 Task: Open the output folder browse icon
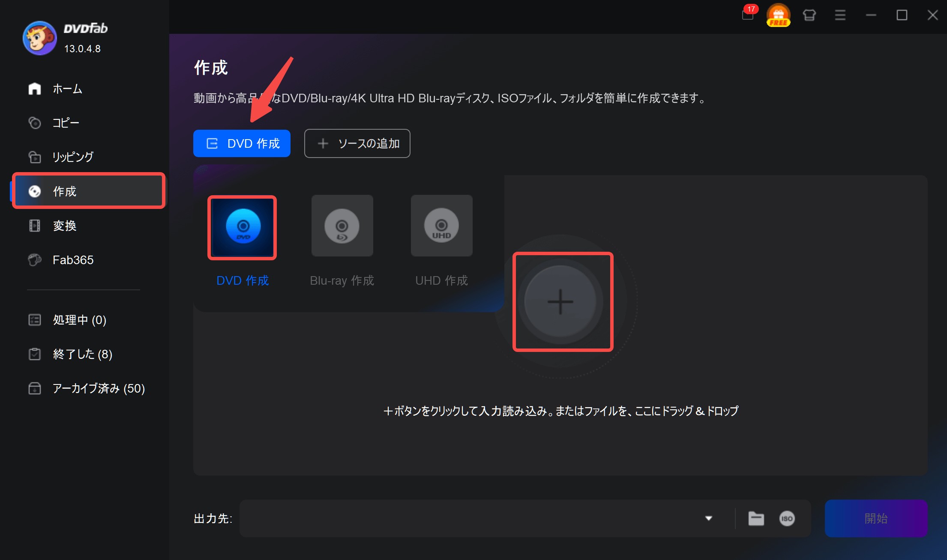(756, 518)
